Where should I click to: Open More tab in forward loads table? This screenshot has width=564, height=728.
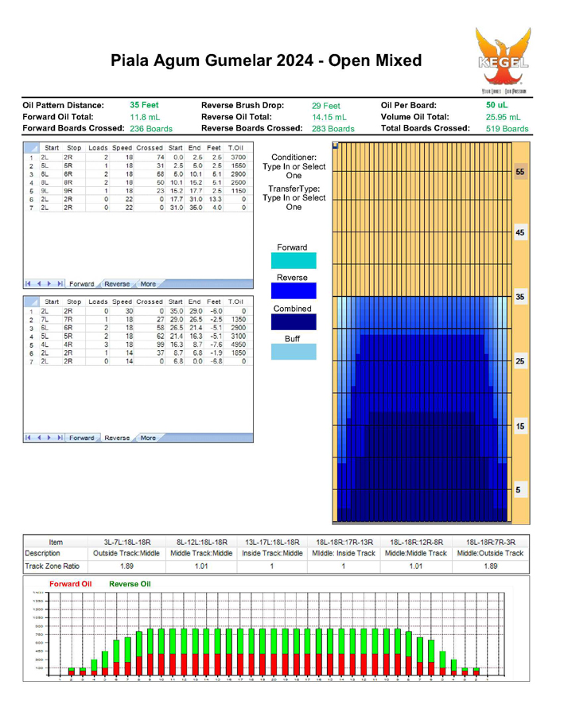click(x=148, y=284)
